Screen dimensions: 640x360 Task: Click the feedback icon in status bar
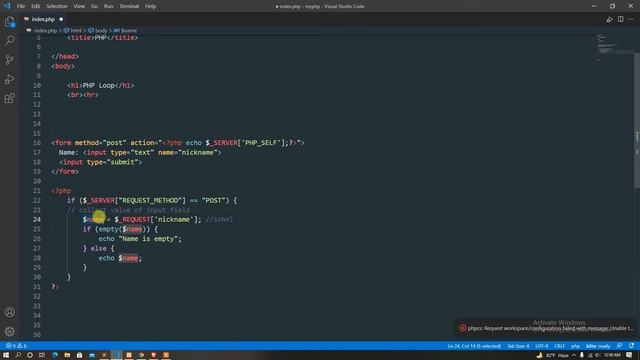[x=620, y=346]
